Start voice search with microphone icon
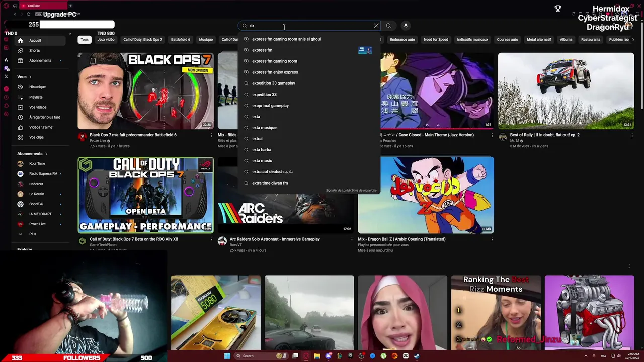The image size is (644, 362). point(406,26)
